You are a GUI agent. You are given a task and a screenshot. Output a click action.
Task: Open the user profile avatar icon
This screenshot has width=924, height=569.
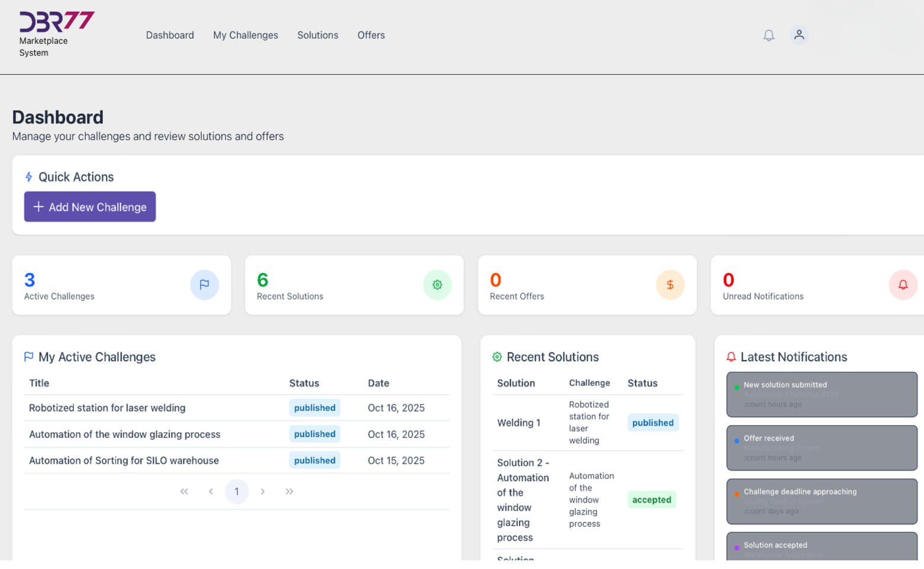click(799, 35)
